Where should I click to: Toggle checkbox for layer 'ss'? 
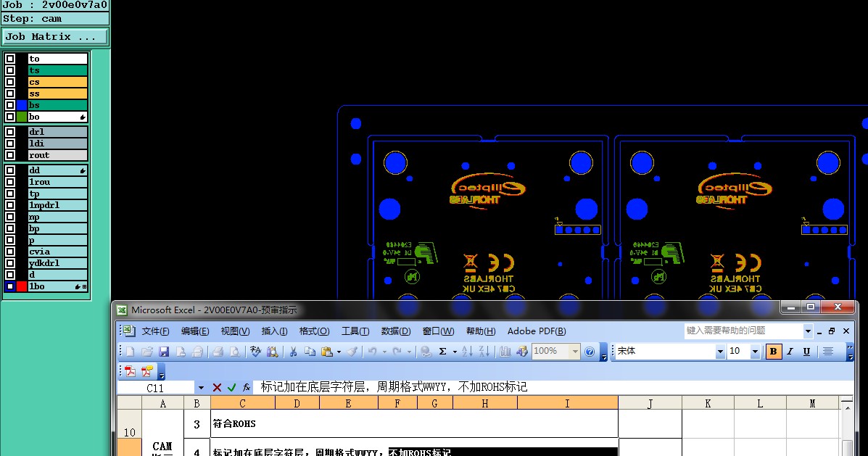10,94
